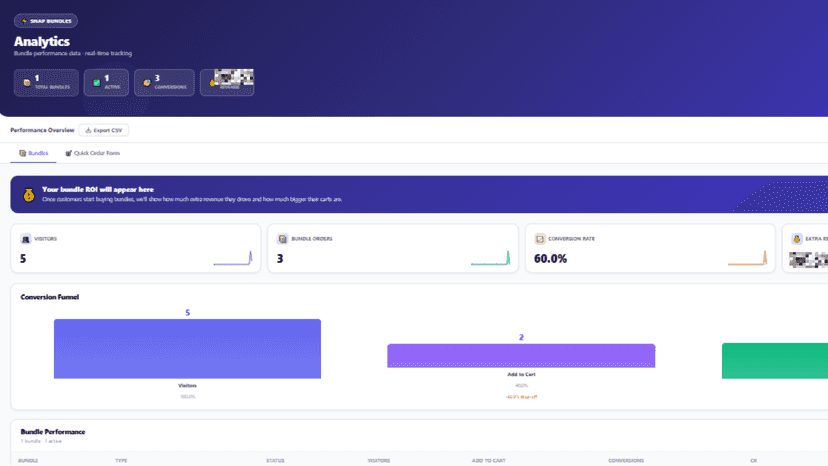Click the blue Visitors funnel bar
The height and width of the screenshot is (466, 828).
click(x=187, y=349)
